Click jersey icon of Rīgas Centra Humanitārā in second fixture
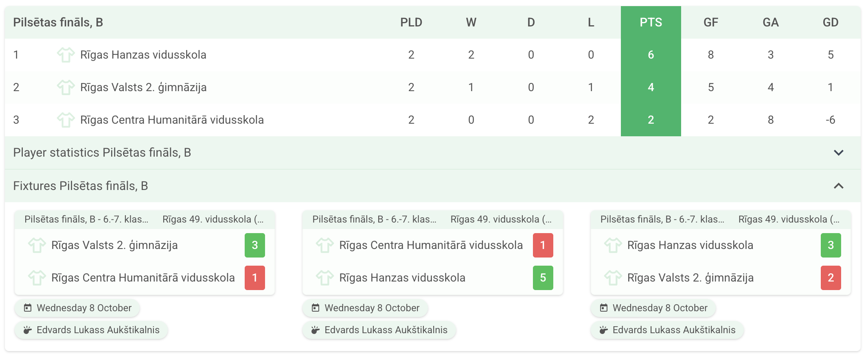Image resolution: width=868 pixels, height=358 pixels. click(324, 245)
